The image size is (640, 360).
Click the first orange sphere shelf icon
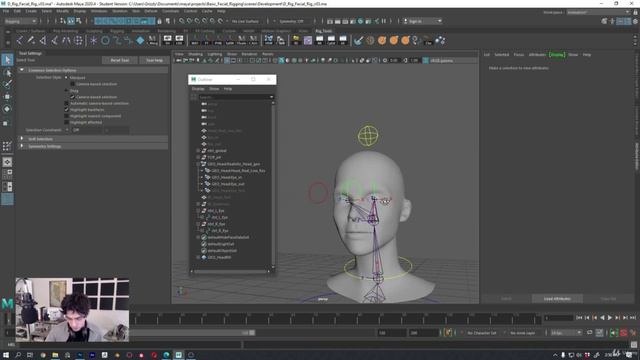coord(382,40)
